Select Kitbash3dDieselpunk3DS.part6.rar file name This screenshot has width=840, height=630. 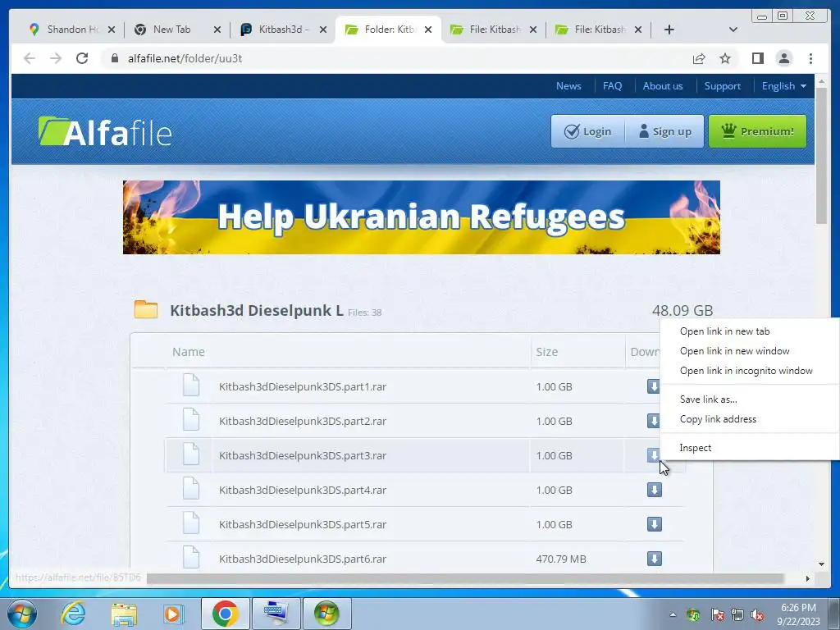click(x=303, y=559)
